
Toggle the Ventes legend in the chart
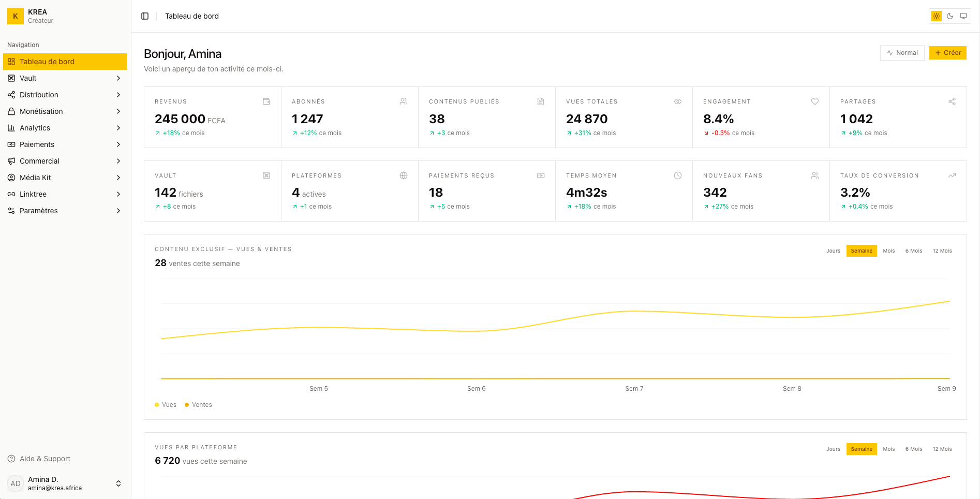point(198,405)
